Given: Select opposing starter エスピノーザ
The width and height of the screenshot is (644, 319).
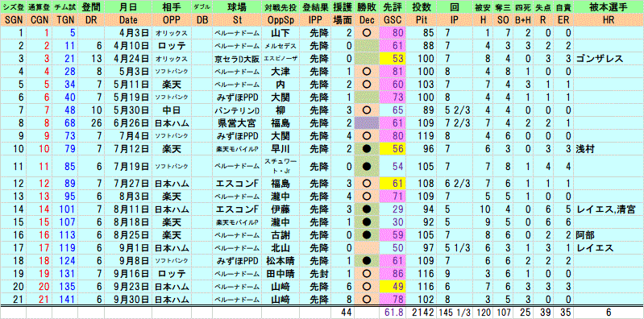Looking at the screenshot, I should pyautogui.click(x=280, y=58).
